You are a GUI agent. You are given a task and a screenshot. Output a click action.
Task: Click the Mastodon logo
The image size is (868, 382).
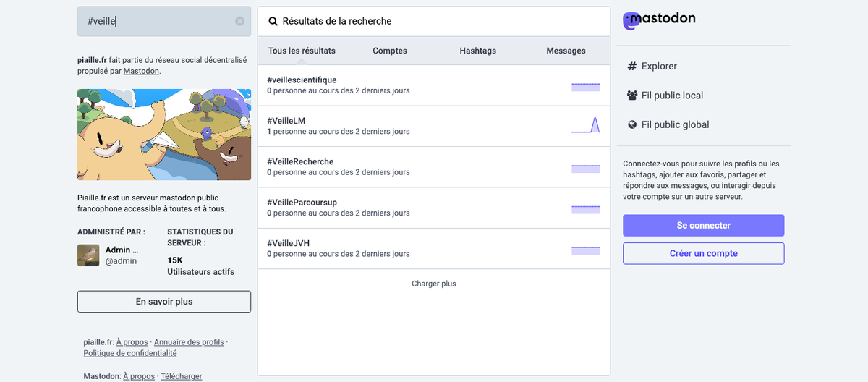659,20
